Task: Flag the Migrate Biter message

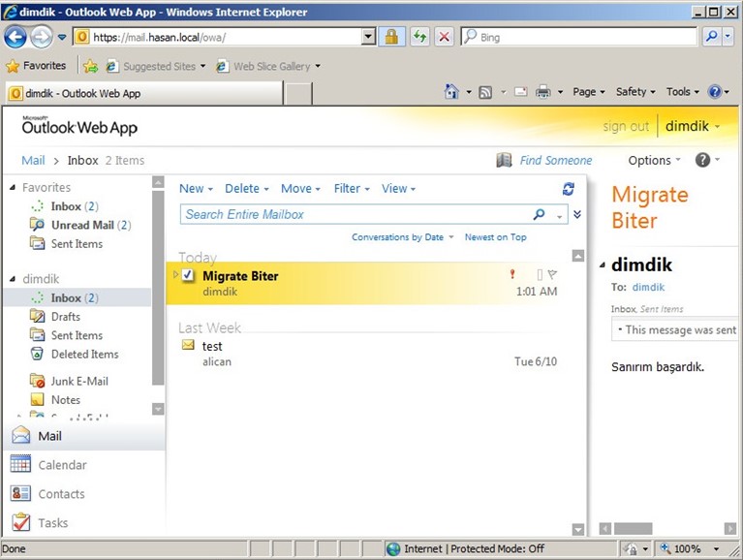Action: (x=552, y=274)
